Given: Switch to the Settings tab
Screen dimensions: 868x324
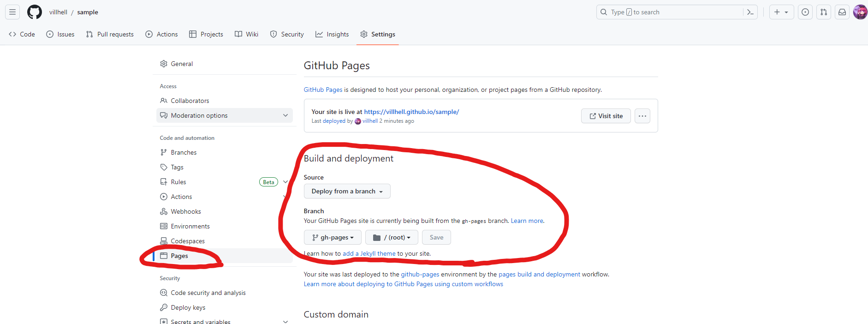Looking at the screenshot, I should tap(378, 34).
